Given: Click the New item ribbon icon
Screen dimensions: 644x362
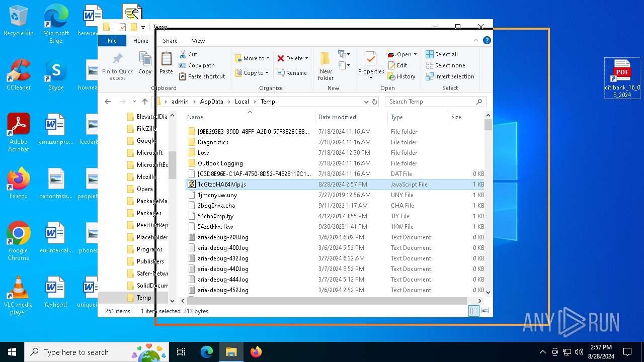Looking at the screenshot, I should tap(344, 54).
